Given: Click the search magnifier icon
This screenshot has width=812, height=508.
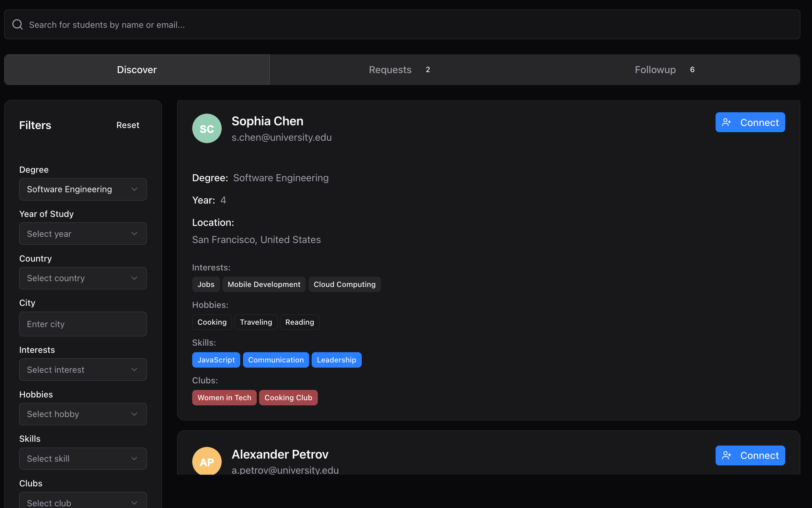Looking at the screenshot, I should (x=18, y=25).
